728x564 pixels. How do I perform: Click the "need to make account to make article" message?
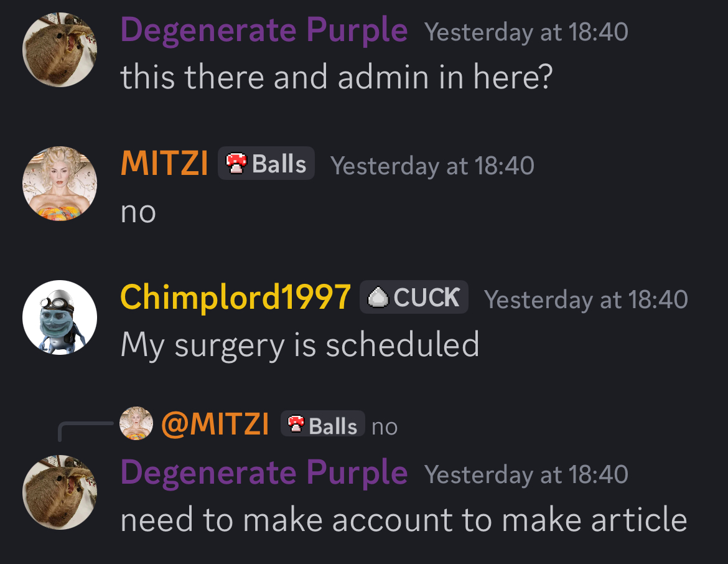coord(403,520)
